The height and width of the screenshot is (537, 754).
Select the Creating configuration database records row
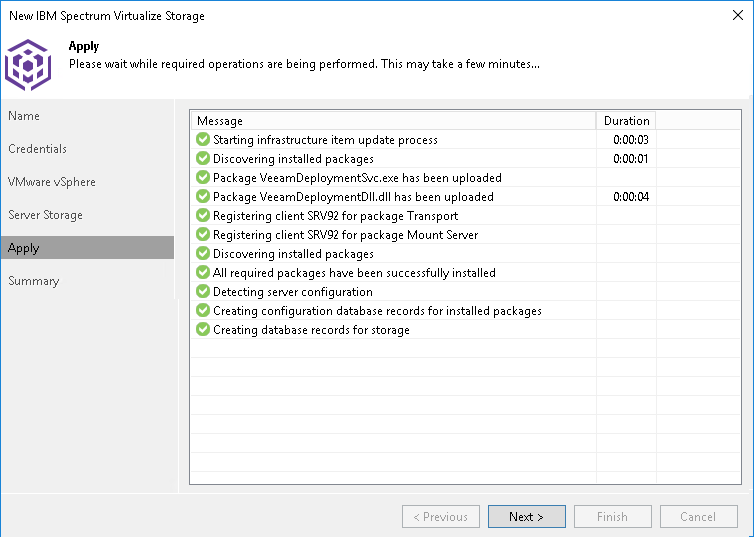click(377, 311)
